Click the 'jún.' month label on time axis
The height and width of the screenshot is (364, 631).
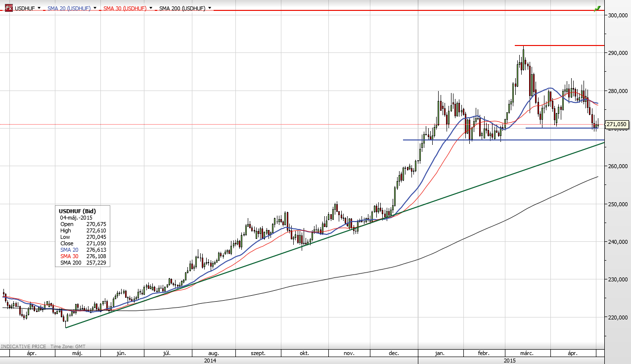coord(121,354)
